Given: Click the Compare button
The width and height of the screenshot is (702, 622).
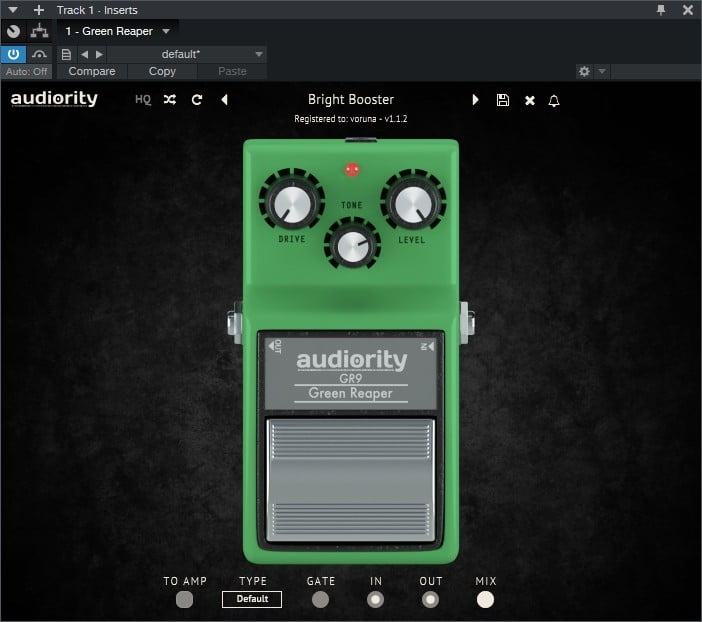Looking at the screenshot, I should pos(92,71).
